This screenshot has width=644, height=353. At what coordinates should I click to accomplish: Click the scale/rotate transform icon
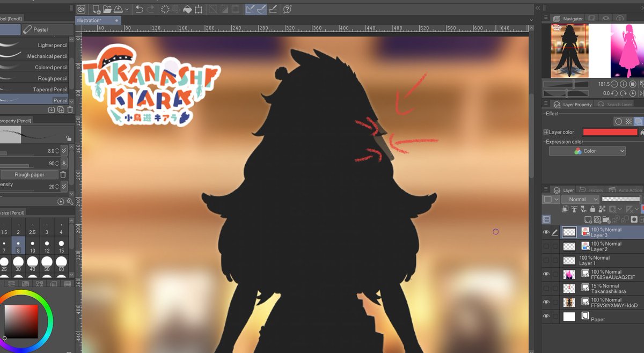[199, 9]
